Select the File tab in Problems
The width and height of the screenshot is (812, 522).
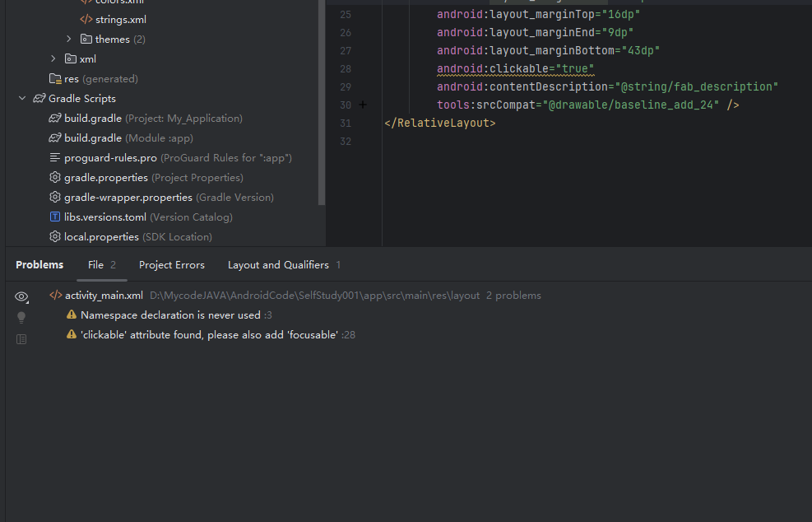click(96, 265)
